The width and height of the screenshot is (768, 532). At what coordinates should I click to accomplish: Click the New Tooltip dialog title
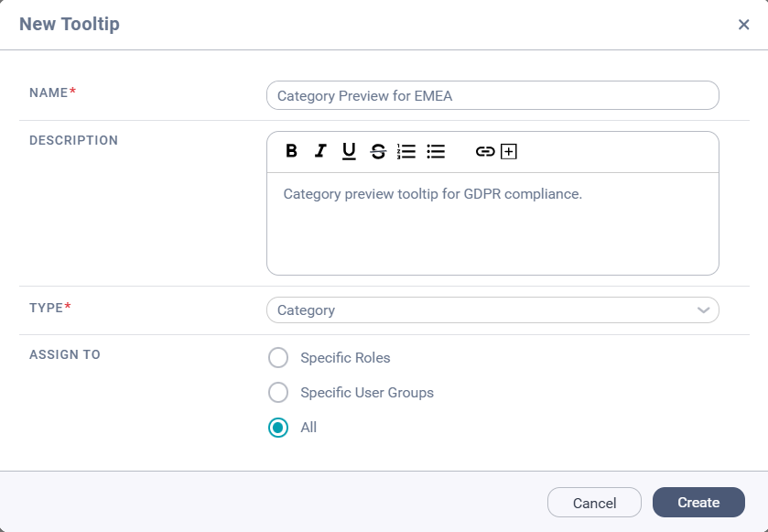[x=69, y=24]
